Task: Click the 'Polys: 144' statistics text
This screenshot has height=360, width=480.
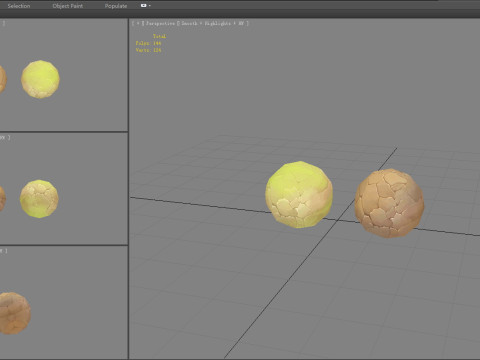Action: click(x=148, y=43)
